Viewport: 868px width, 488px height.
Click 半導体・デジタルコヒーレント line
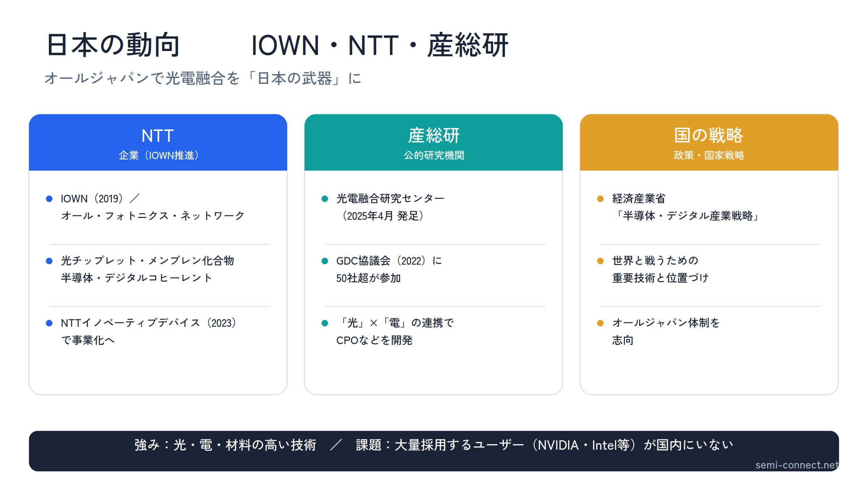[136, 278]
